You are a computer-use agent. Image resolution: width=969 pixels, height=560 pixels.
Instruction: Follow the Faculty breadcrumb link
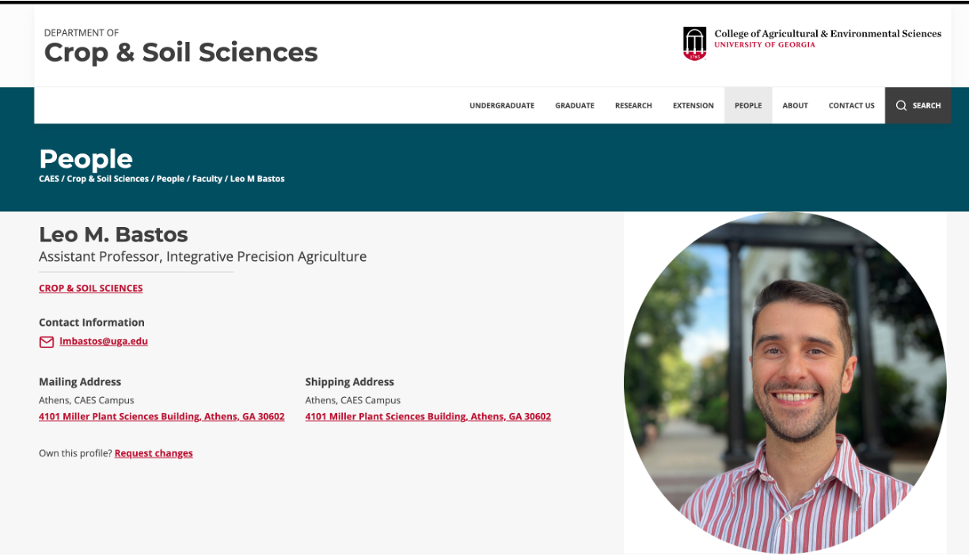[x=207, y=179]
